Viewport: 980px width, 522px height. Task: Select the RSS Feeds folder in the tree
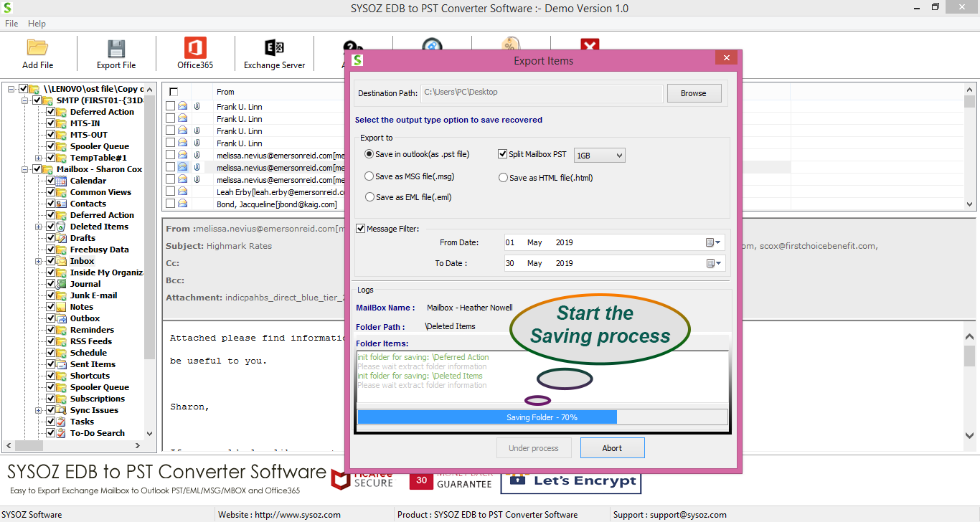[91, 341]
